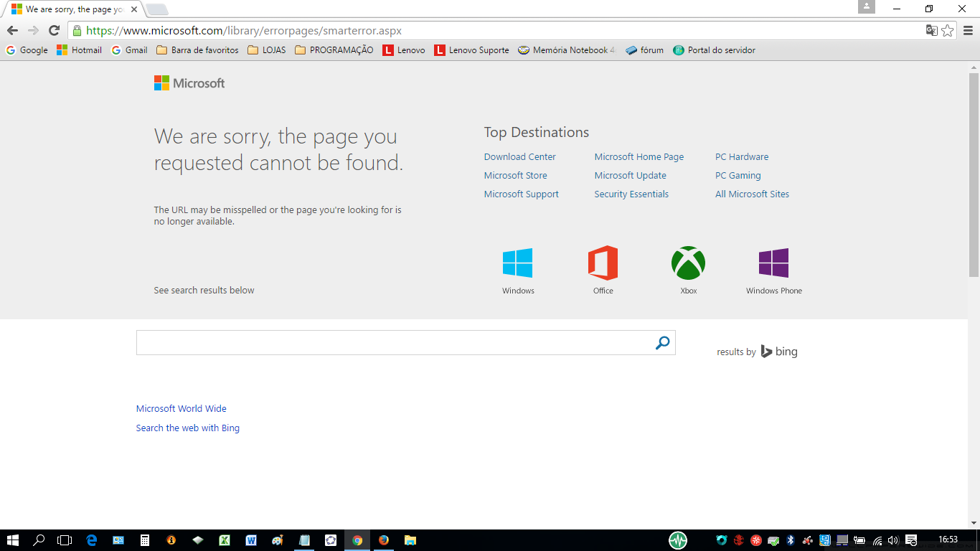Open the volume speaker tray icon
The height and width of the screenshot is (551, 980).
892,540
